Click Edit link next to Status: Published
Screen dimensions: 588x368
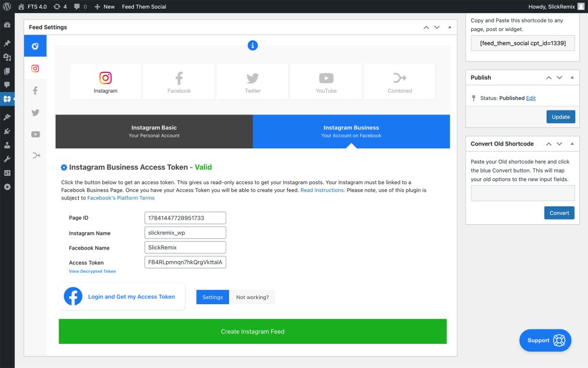tap(531, 98)
